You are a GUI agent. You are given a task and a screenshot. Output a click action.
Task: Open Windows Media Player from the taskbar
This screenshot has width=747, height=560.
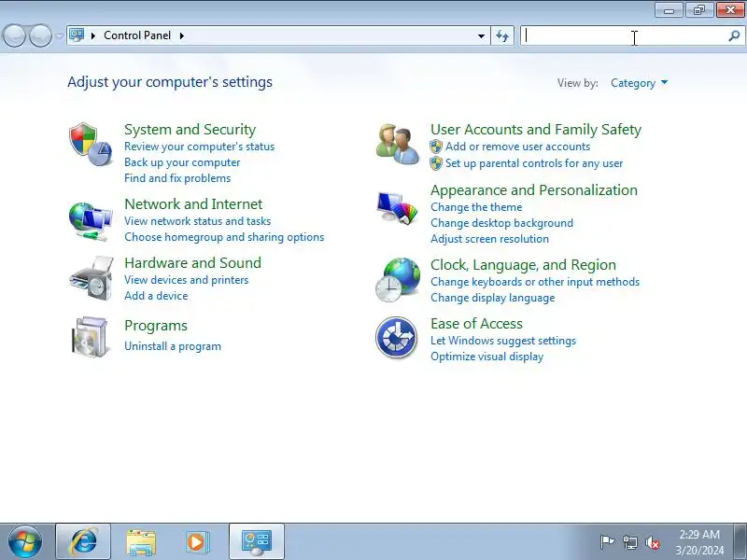point(197,542)
